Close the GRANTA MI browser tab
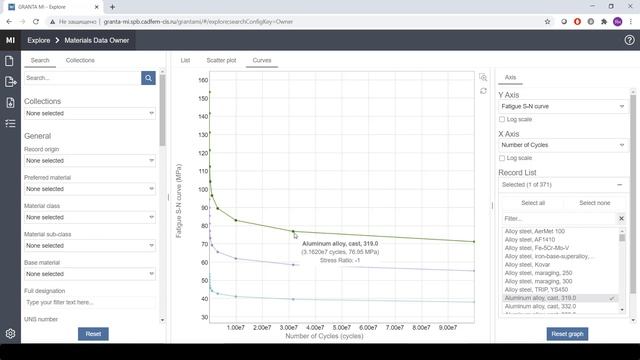This screenshot has width=640, height=360. point(97,7)
